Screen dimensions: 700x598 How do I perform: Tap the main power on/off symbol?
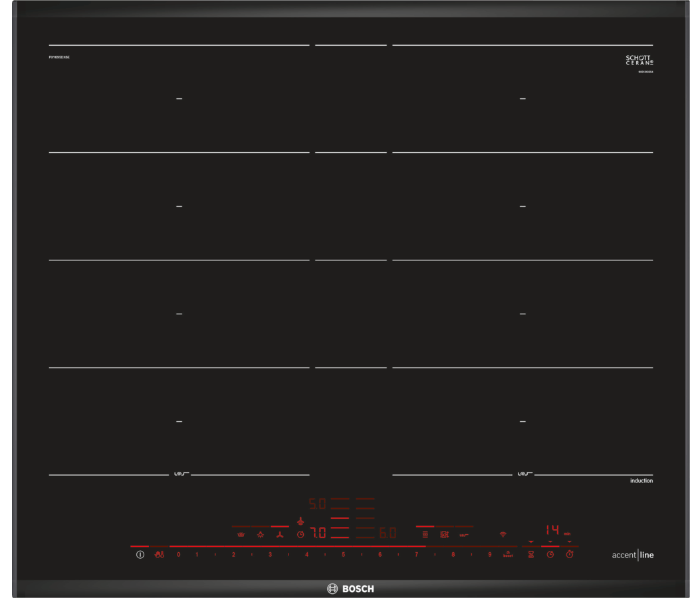coord(140,555)
